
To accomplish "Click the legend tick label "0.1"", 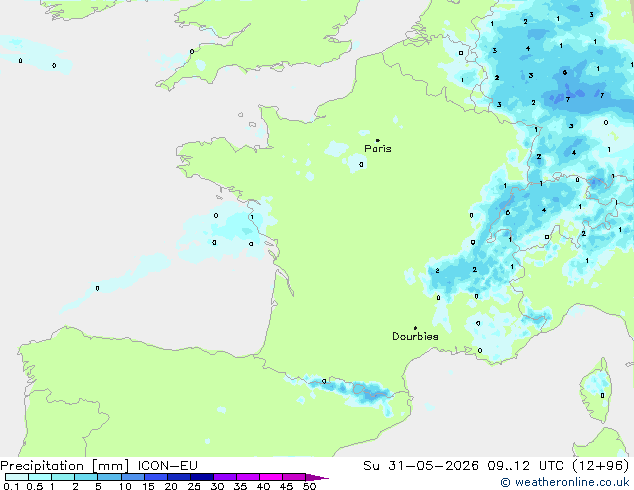I will coord(11,486).
